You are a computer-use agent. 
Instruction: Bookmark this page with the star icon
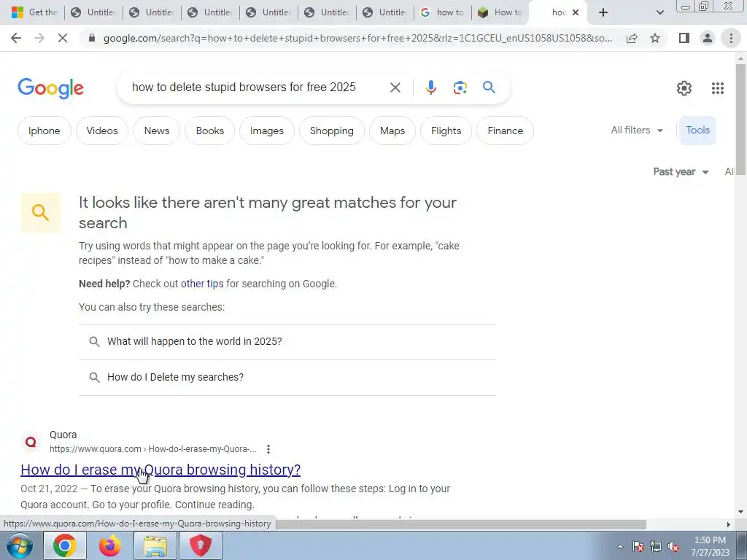(655, 38)
